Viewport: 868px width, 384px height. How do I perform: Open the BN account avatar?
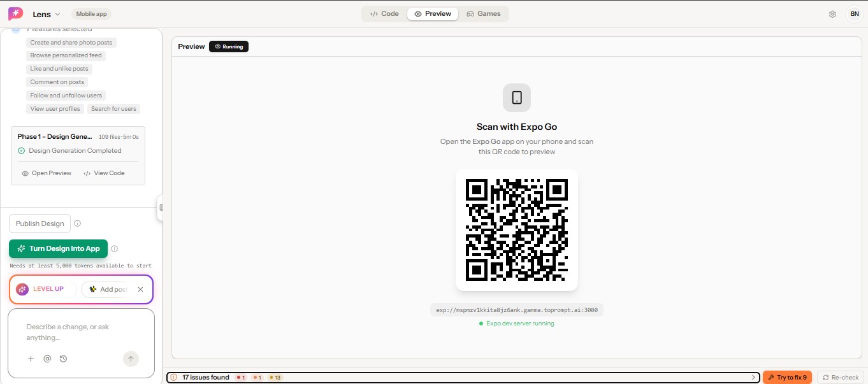click(855, 14)
